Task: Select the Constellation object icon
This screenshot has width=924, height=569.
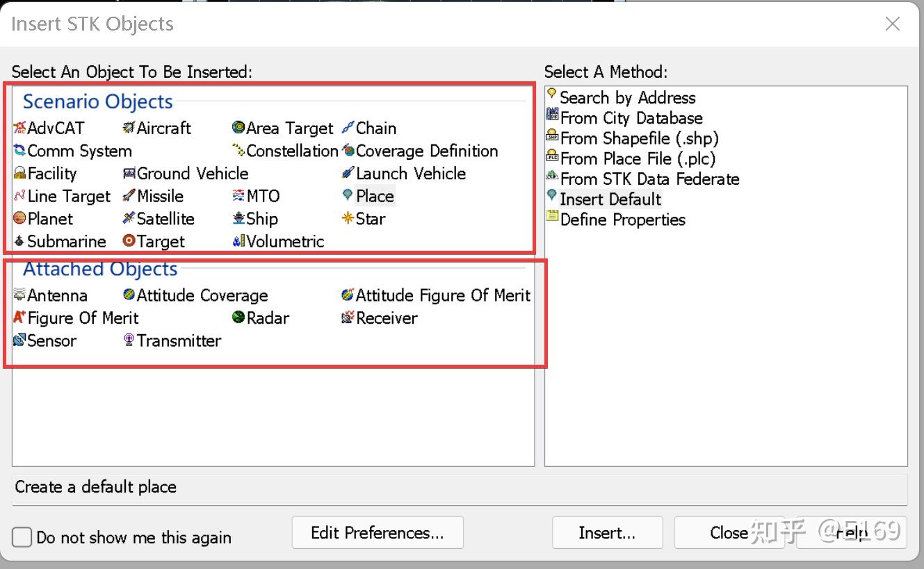Action: (x=238, y=151)
